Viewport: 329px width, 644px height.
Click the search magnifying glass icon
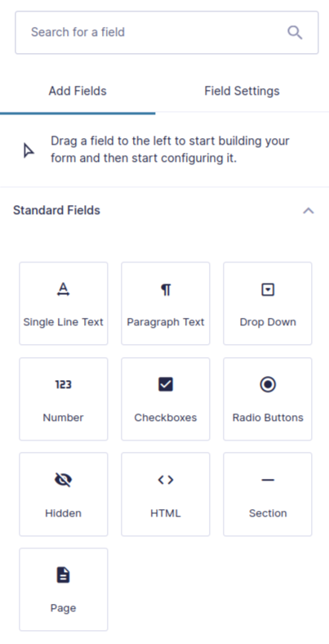point(295,32)
